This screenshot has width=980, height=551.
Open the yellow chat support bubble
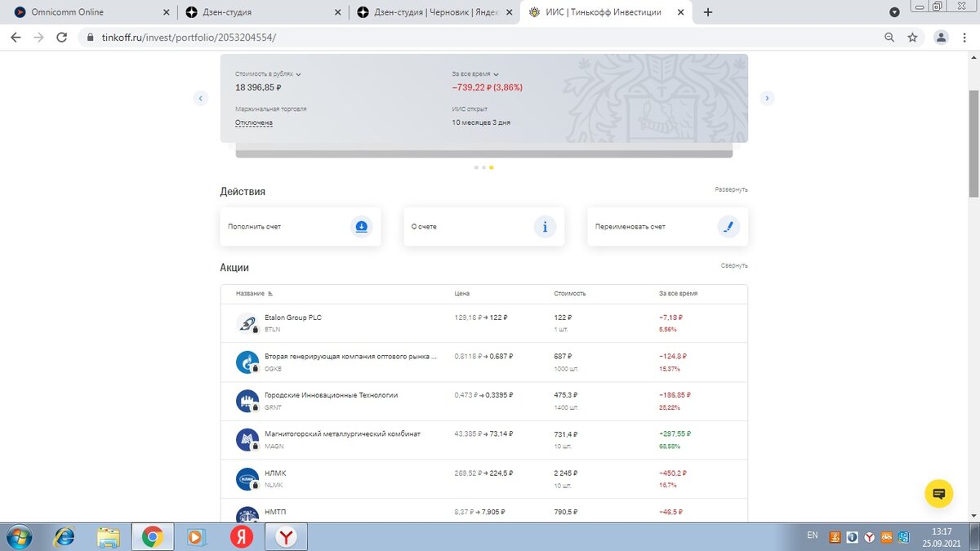pyautogui.click(x=939, y=493)
